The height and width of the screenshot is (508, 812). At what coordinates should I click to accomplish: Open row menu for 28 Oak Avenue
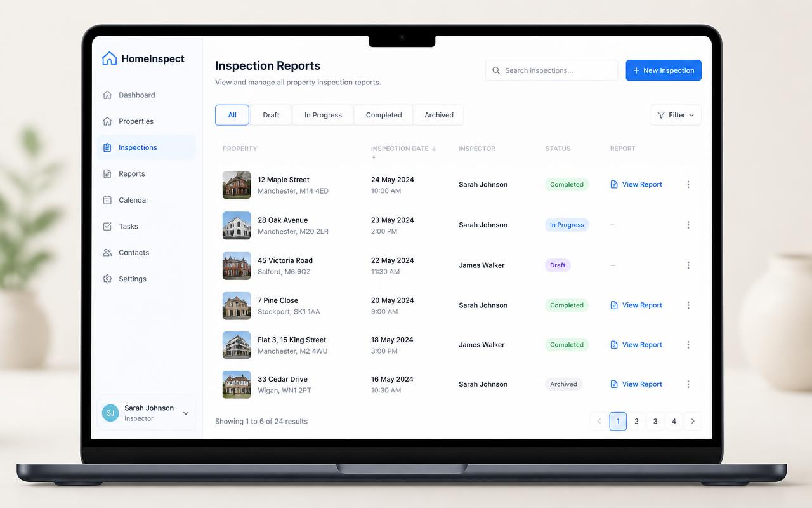coord(688,225)
